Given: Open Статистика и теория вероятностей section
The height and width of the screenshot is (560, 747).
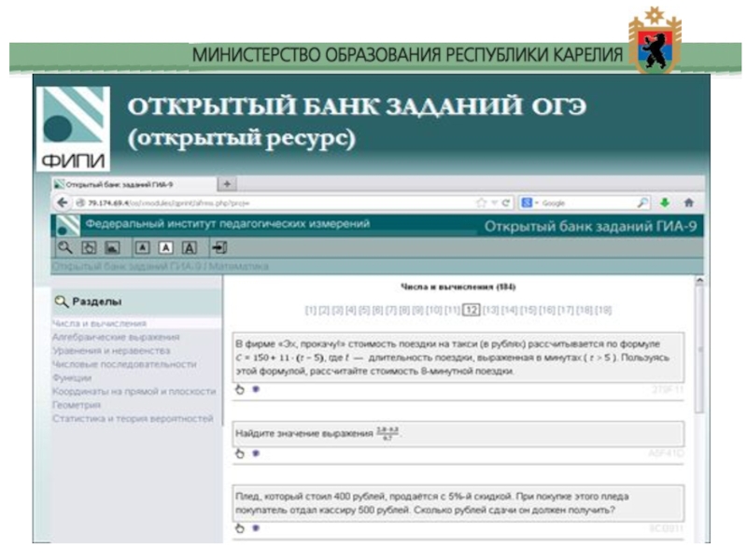Looking at the screenshot, I should [133, 418].
